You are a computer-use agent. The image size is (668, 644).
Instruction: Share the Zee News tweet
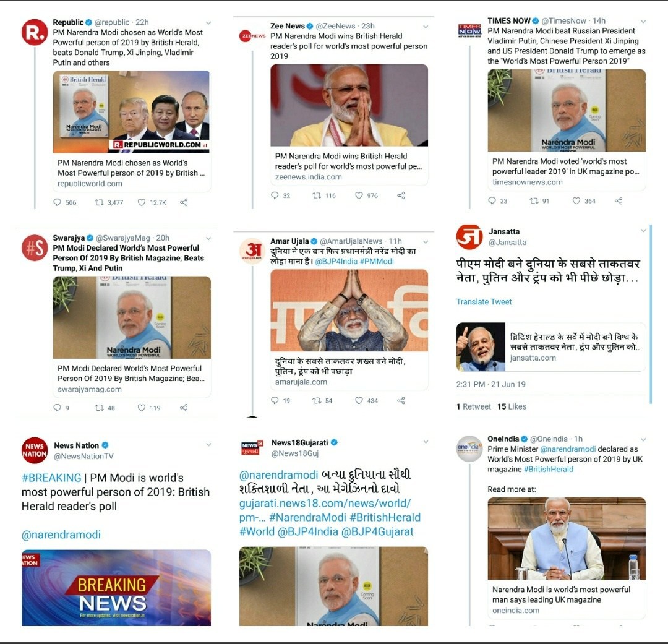click(x=401, y=195)
